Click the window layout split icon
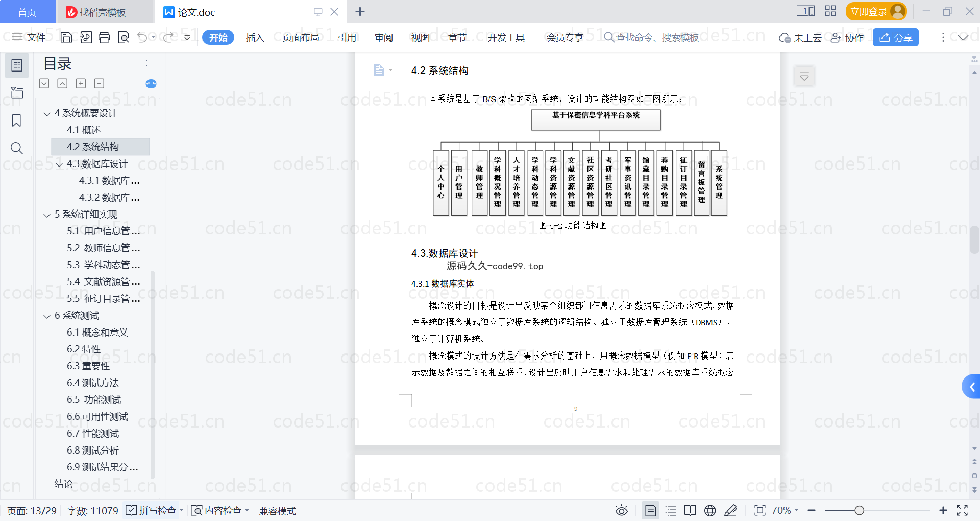This screenshot has width=980, height=521. coord(806,11)
